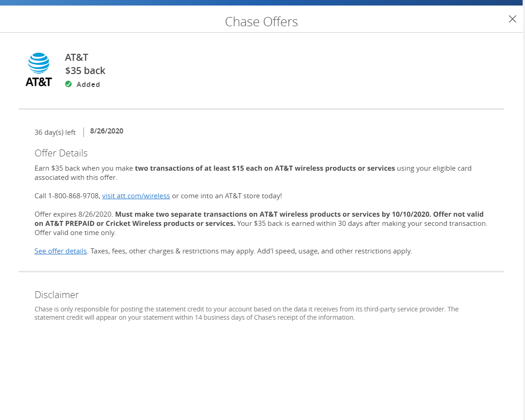Click the 'Offer expires 8/26/2020.' sentence

[74, 214]
